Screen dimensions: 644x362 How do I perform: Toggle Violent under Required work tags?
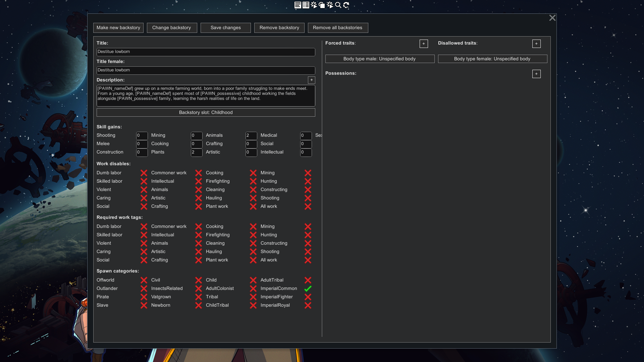144,243
